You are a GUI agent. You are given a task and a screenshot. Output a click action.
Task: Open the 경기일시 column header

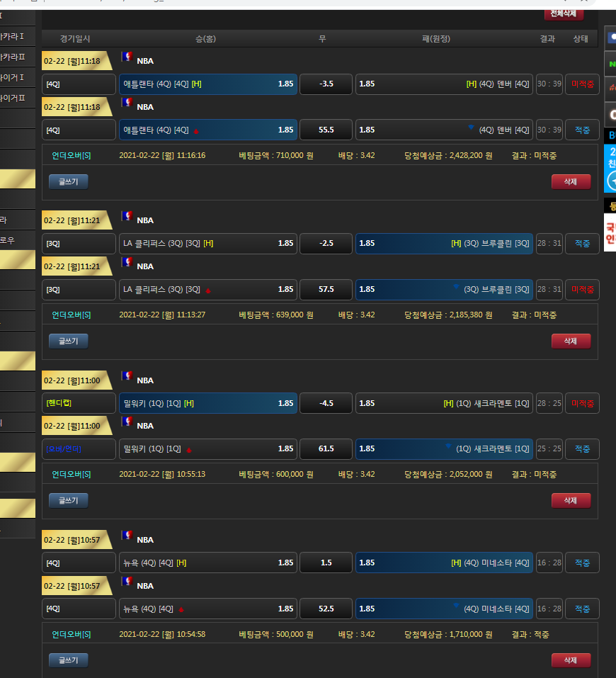75,39
